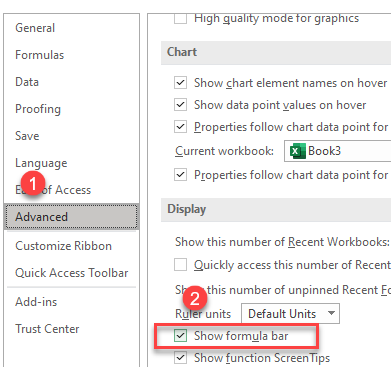This screenshot has height=367, width=391.
Task: Switch to the Formulas category
Action: tap(39, 55)
